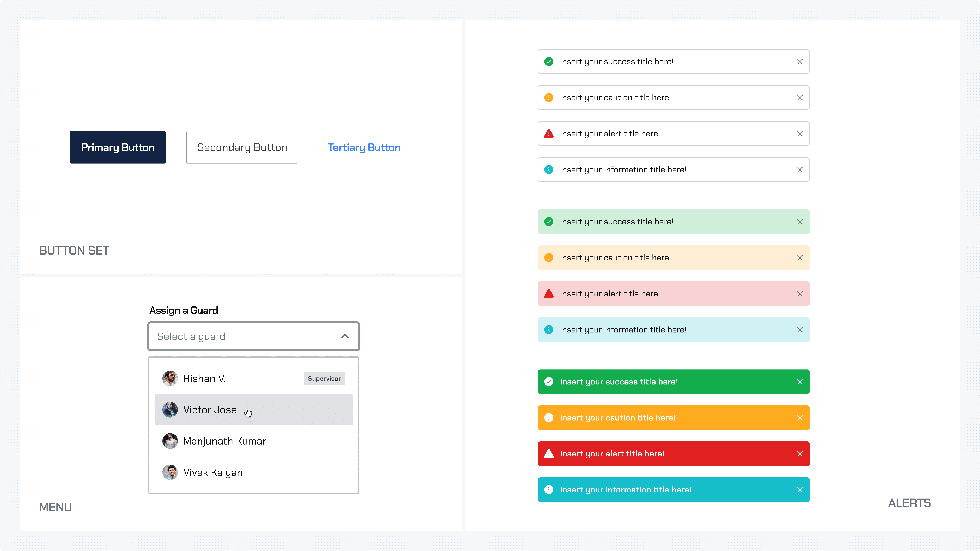Click the teal info icon in the outlined information alert
The width and height of the screenshot is (980, 551).
(549, 170)
